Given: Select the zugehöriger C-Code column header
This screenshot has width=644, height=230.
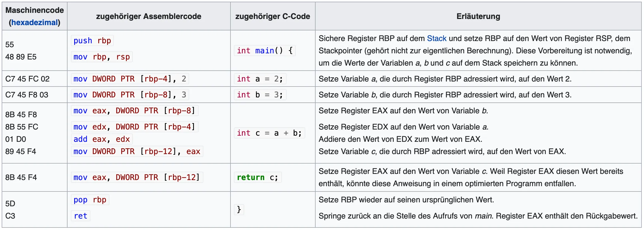Looking at the screenshot, I should point(272,16).
